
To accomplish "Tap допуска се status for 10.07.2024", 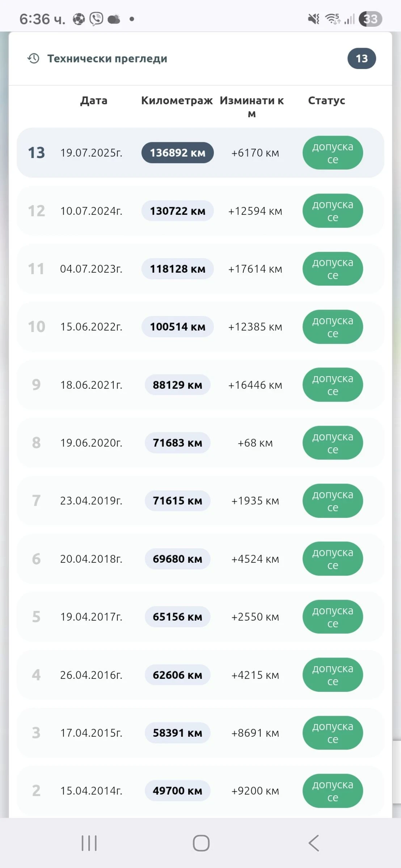I will pos(333,211).
